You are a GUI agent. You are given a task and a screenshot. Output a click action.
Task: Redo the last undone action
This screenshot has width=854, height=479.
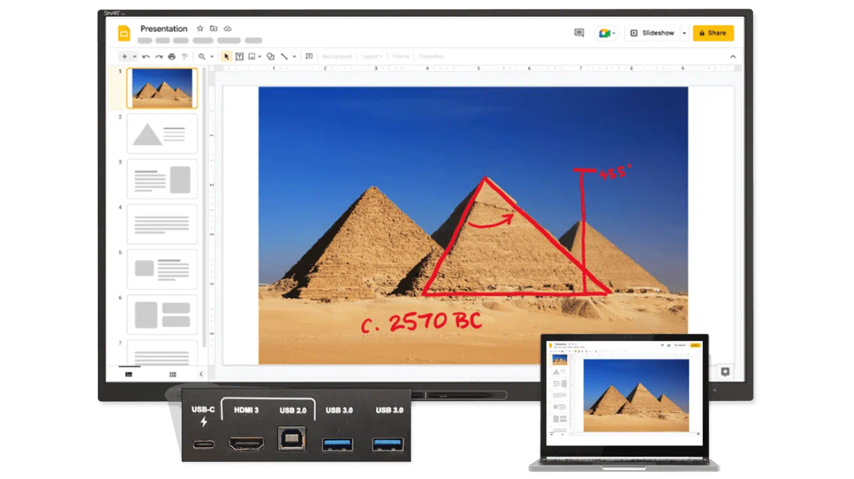[x=158, y=56]
